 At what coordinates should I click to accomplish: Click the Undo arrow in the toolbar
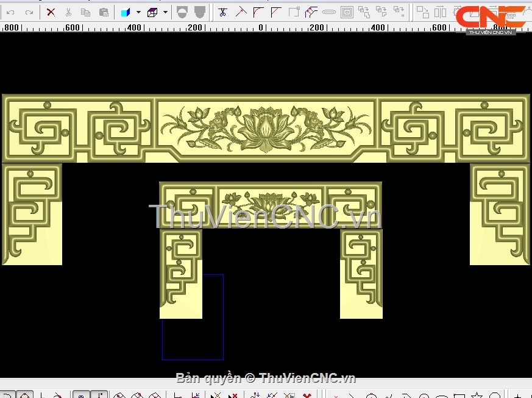click(10, 12)
